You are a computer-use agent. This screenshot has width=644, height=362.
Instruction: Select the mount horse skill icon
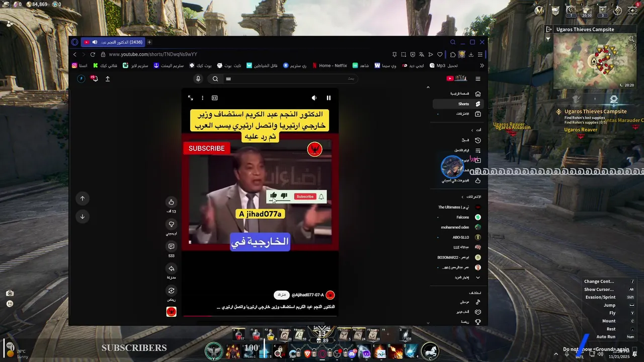tap(430, 351)
